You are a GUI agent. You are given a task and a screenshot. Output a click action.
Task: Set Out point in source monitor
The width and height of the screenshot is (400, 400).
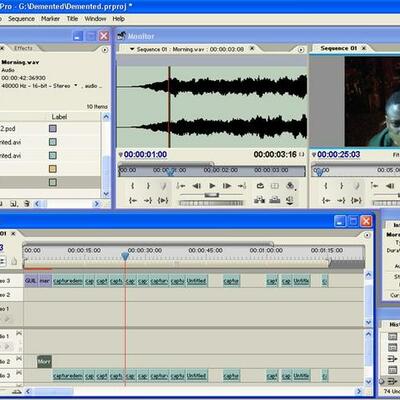click(x=148, y=186)
